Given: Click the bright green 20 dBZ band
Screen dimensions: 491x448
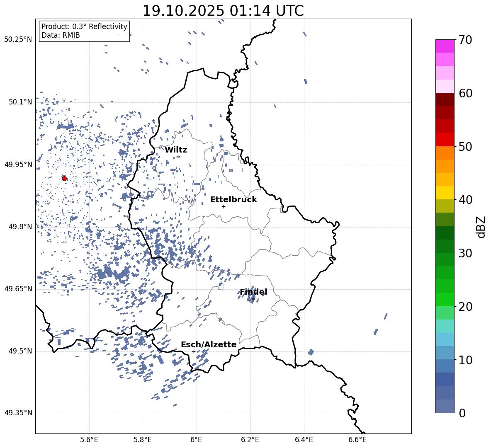Looking at the screenshot, I should (x=445, y=299).
